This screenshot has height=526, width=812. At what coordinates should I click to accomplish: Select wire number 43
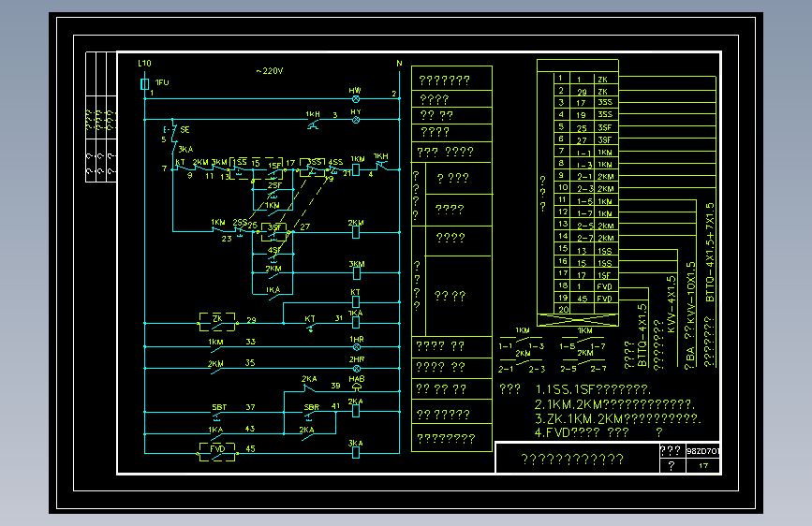250,429
